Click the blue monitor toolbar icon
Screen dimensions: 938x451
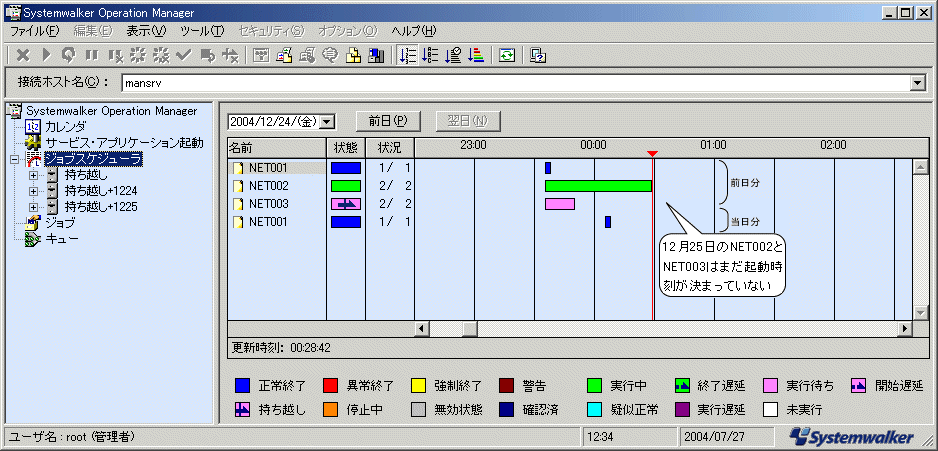[376, 56]
